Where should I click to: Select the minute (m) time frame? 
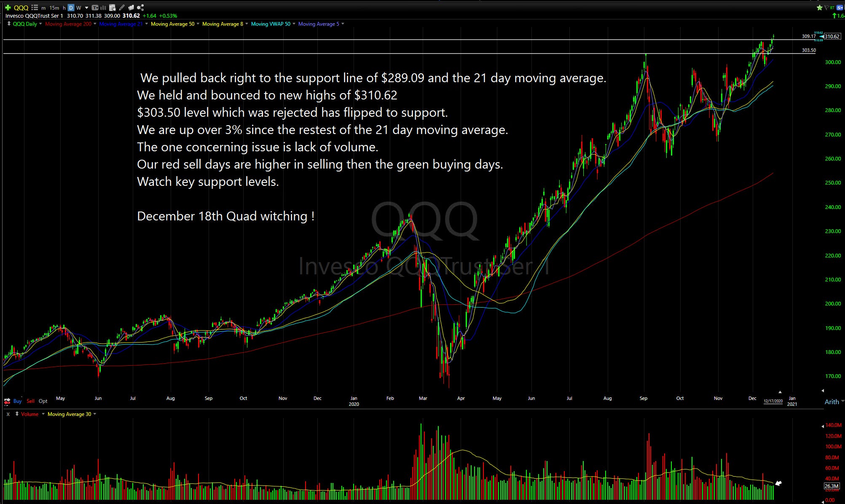(43, 8)
